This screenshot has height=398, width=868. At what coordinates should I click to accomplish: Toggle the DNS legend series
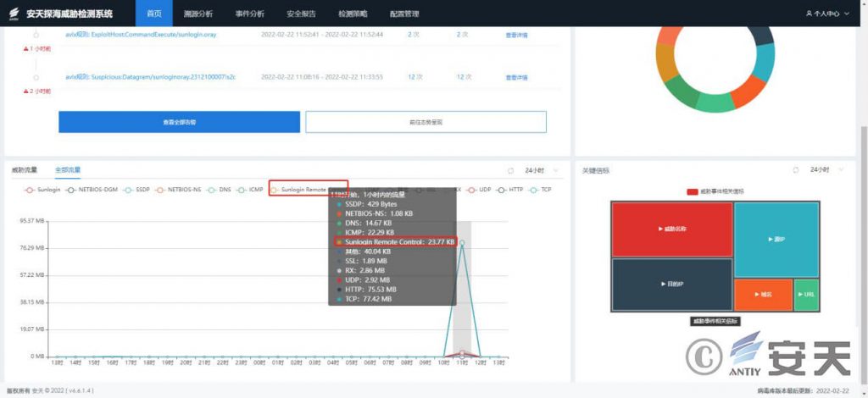[220, 190]
